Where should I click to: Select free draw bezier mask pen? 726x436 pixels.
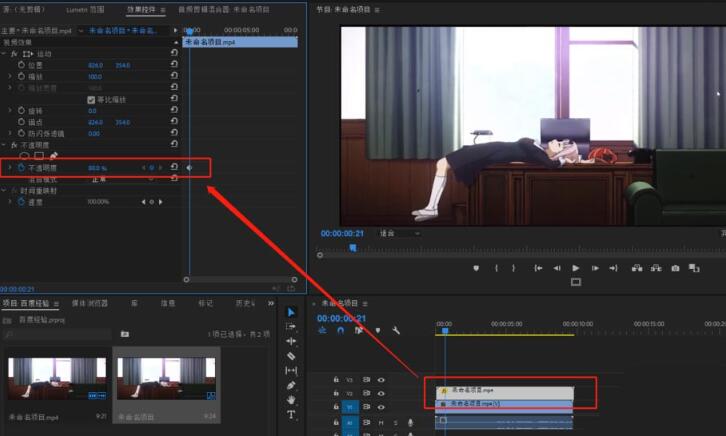pos(54,156)
